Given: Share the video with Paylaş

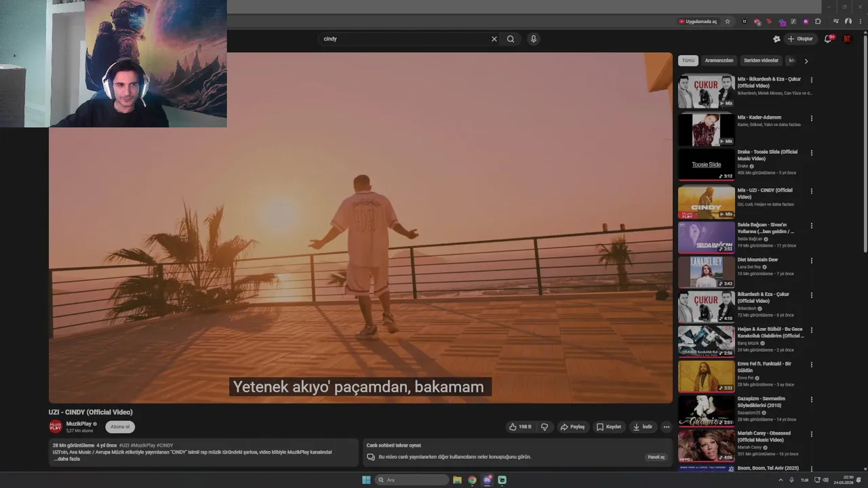Looking at the screenshot, I should coord(572,427).
